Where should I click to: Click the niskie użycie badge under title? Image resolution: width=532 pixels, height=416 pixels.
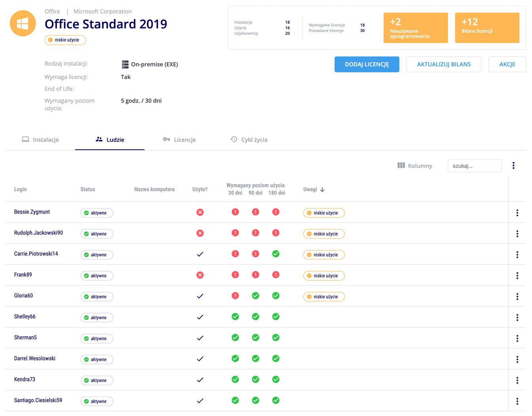click(65, 40)
